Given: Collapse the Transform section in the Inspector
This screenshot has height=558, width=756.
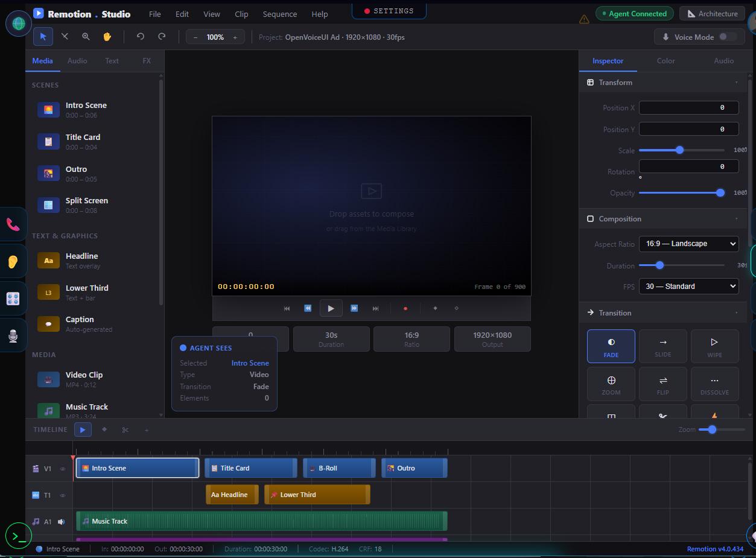Looking at the screenshot, I should tap(735, 82).
